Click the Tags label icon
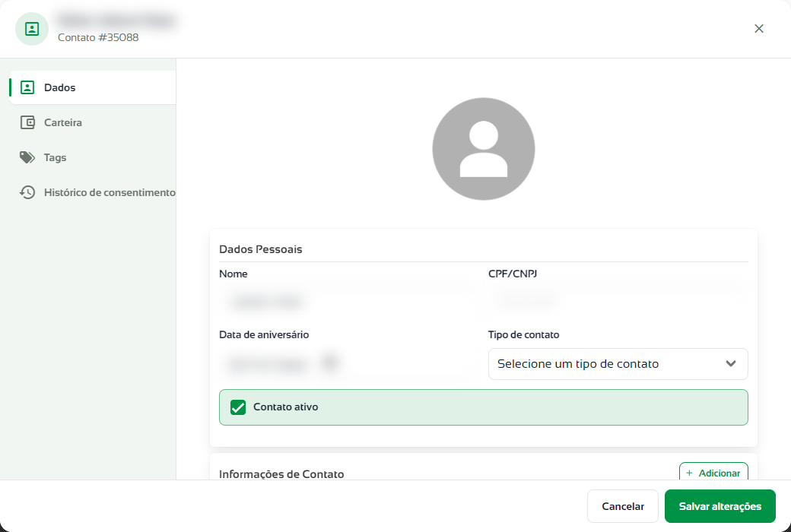 27,157
